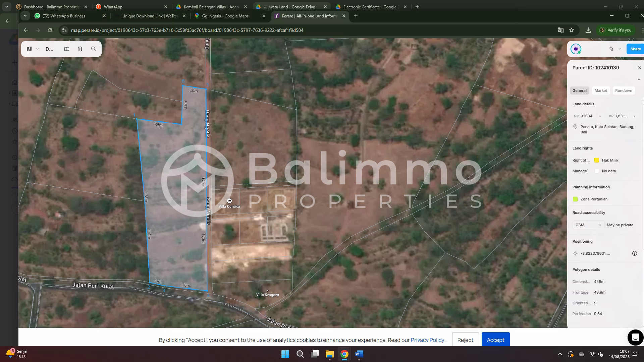Expand the NIB 03634 dropdown arrow
The width and height of the screenshot is (644, 362).
click(600, 116)
